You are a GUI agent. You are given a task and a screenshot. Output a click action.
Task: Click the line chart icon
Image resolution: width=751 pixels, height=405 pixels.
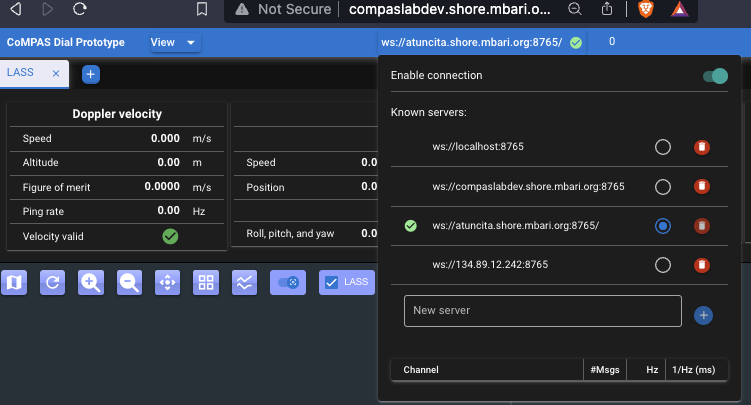(244, 283)
